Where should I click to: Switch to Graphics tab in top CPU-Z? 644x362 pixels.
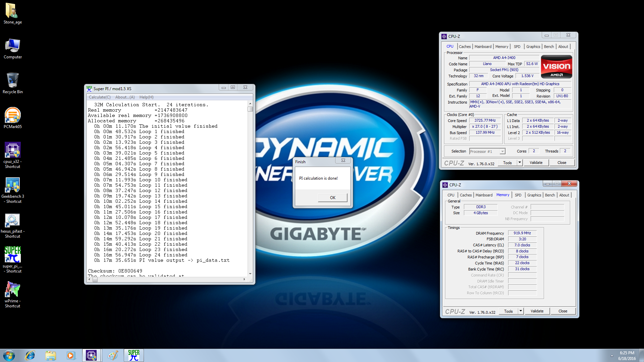(x=533, y=47)
